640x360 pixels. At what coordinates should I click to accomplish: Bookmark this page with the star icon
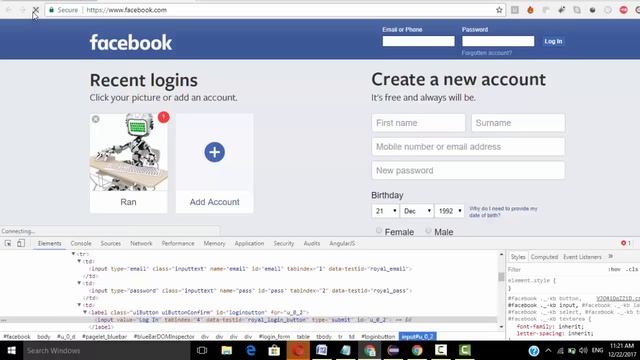499,10
